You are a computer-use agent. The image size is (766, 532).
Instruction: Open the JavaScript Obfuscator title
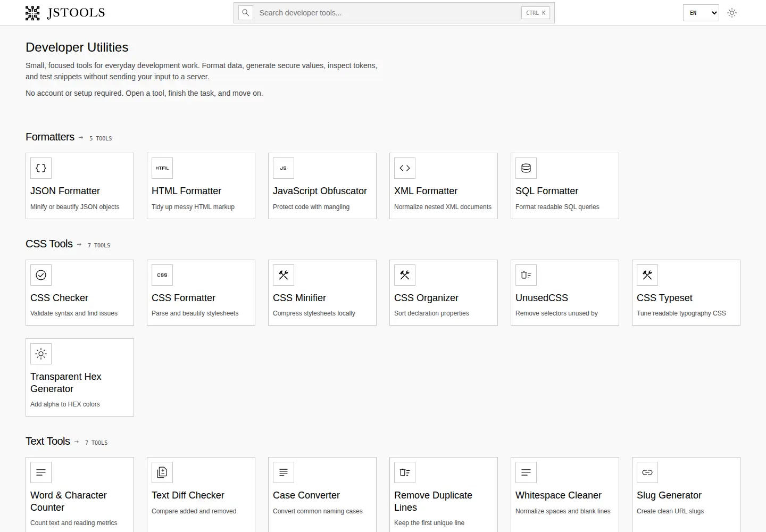(320, 191)
